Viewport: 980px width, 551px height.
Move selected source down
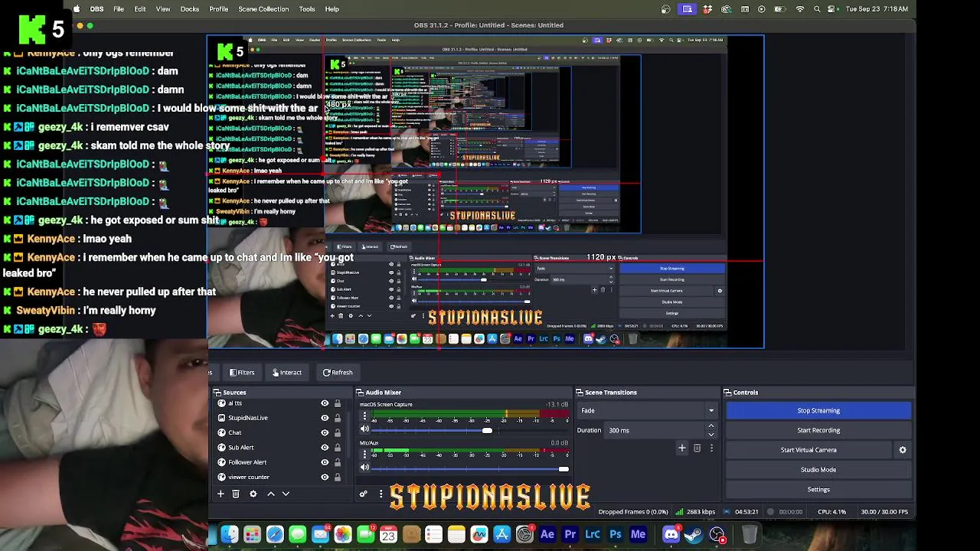tap(286, 494)
